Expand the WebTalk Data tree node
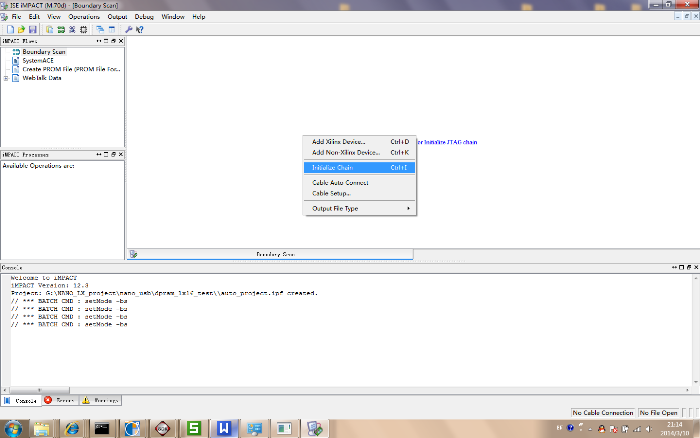This screenshot has height=438, width=700. pyautogui.click(x=6, y=78)
